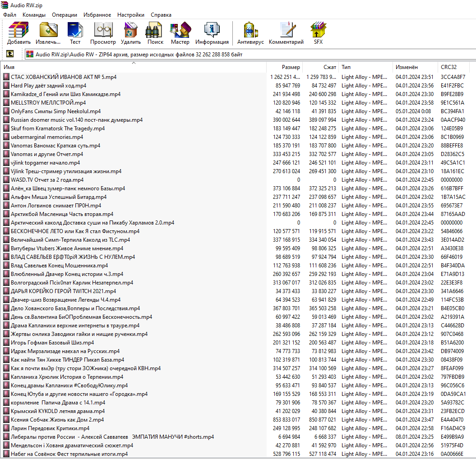Click video icon of Ларин Передовик Критики.mp4
Image resolution: width=476 pixels, height=459 pixels.
click(x=6, y=428)
